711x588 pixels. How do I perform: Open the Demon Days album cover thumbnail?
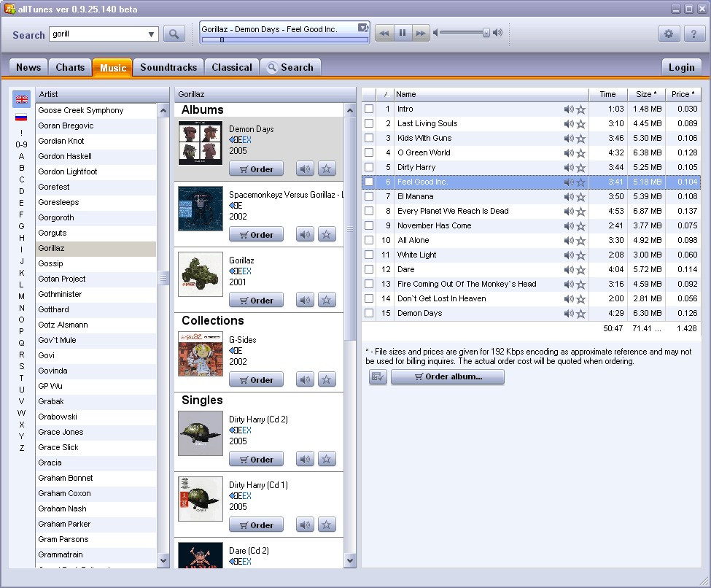(201, 143)
